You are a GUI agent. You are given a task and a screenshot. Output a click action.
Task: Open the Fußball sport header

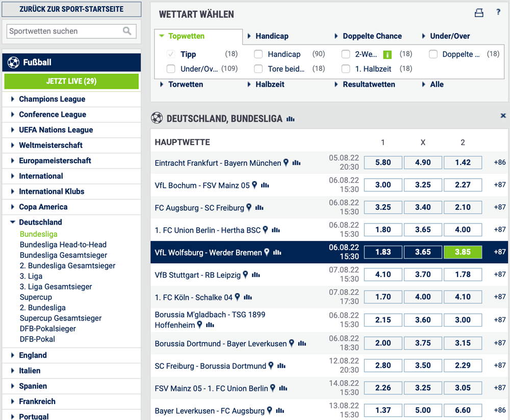[71, 62]
